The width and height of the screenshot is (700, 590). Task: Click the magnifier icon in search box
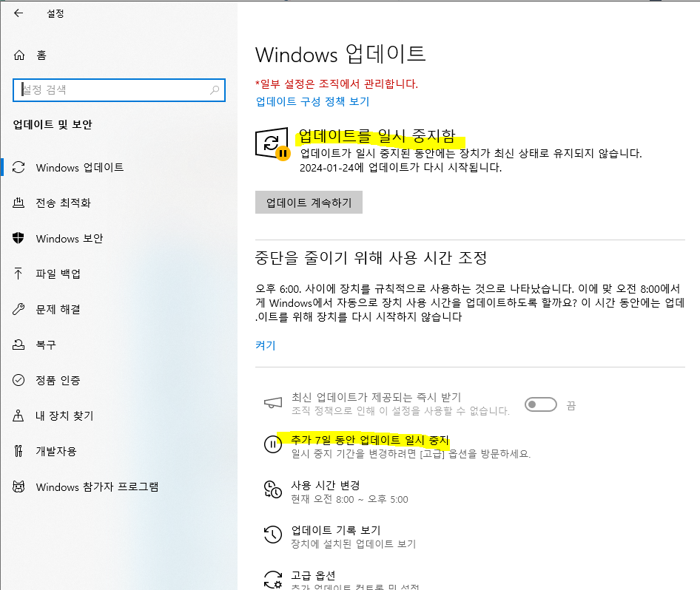click(215, 90)
